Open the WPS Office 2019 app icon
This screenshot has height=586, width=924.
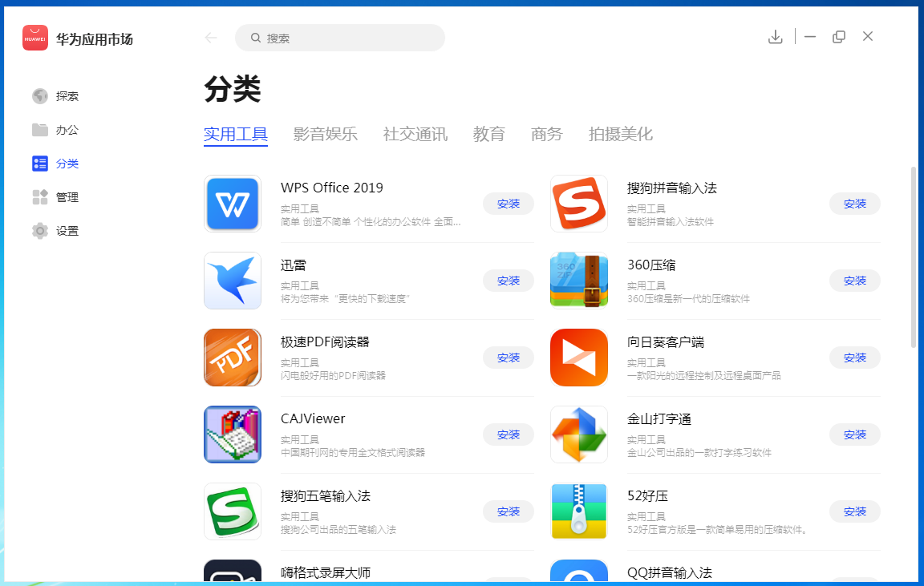point(233,204)
